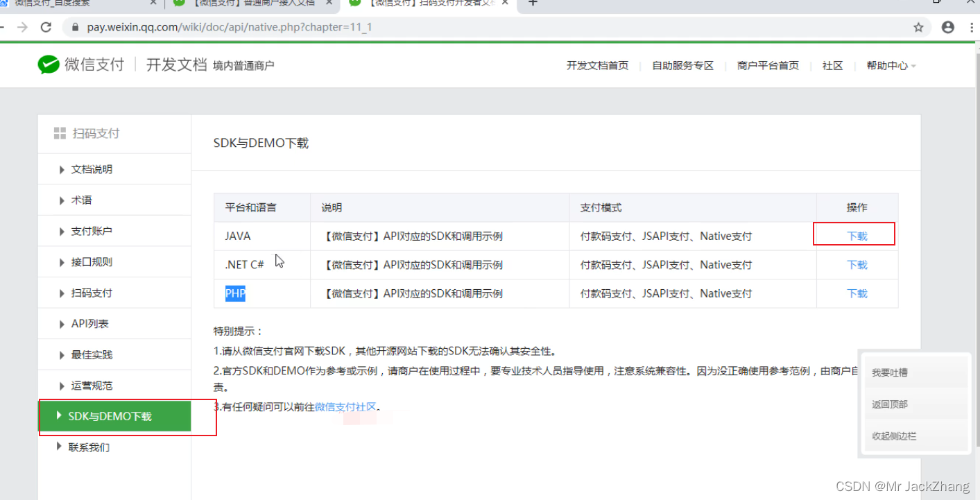Expand the 扫码支付 sidebar tree item

tap(114, 293)
